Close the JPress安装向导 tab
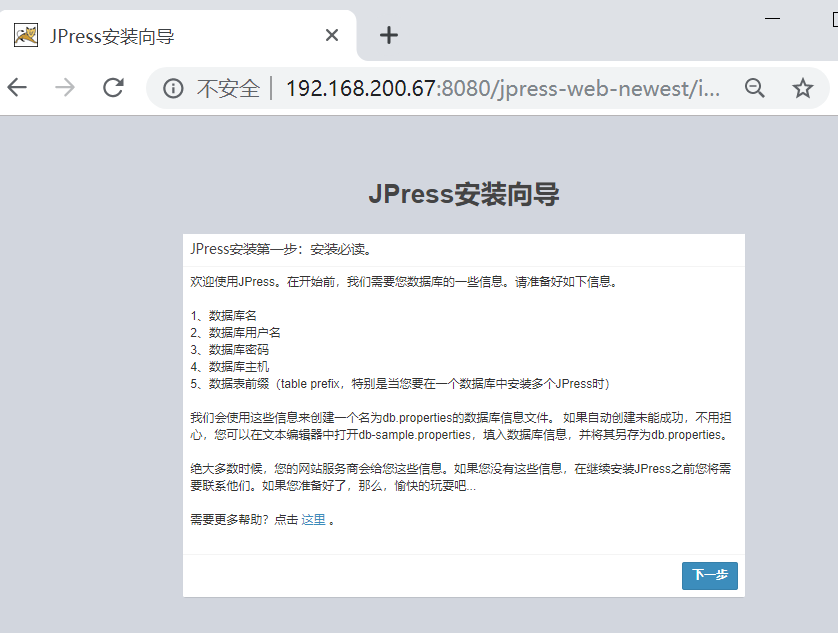The width and height of the screenshot is (838, 633). [332, 35]
